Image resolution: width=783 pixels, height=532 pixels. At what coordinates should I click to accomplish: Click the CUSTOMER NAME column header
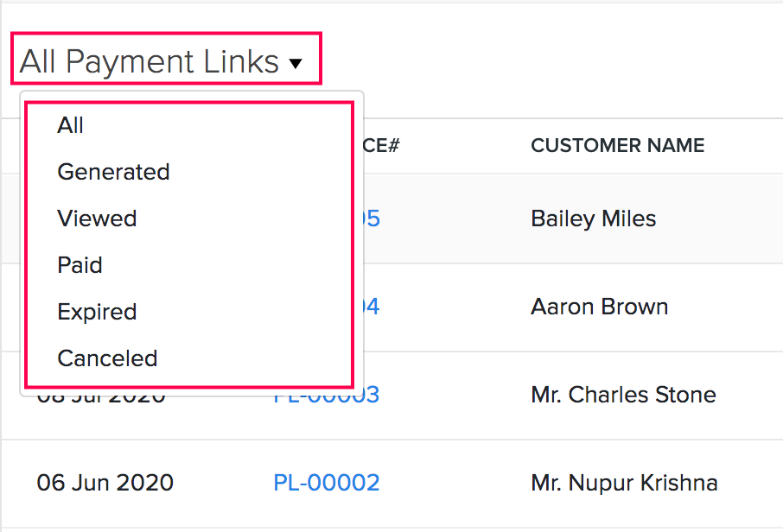[617, 145]
